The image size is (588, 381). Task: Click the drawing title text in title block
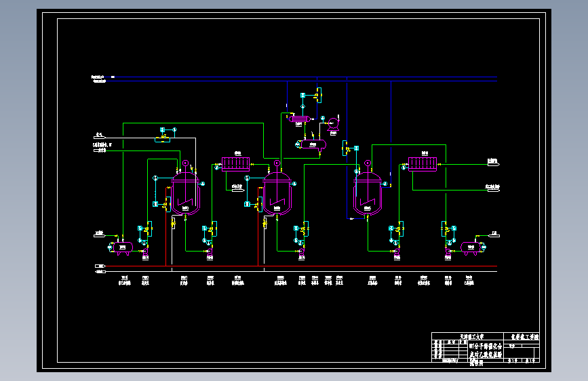coord(486,354)
